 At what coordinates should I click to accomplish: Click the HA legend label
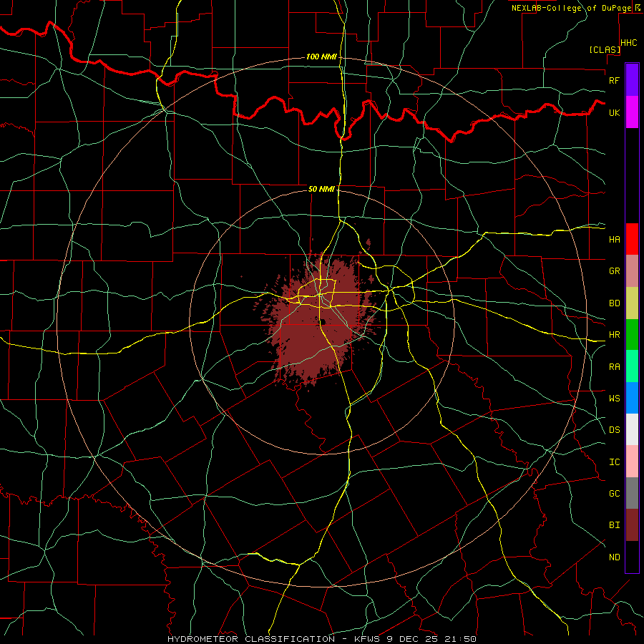click(614, 240)
